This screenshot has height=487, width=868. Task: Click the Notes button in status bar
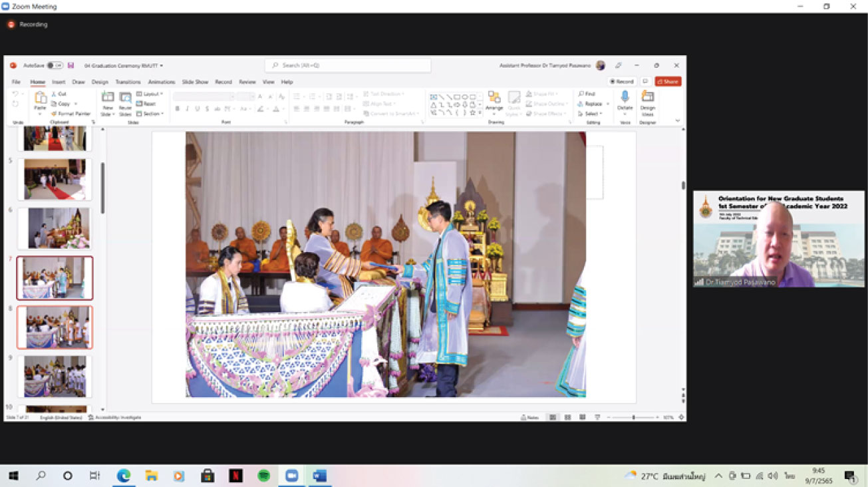tap(529, 417)
